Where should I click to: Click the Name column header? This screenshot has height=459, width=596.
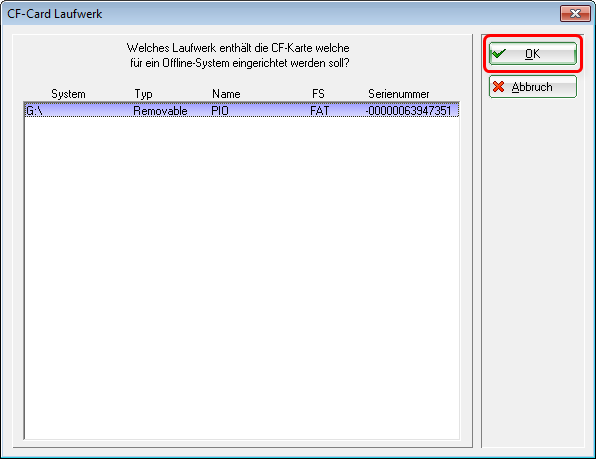(x=226, y=94)
